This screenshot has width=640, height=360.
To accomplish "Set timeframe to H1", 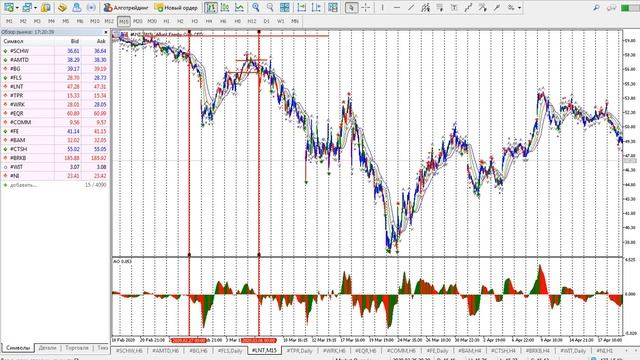I will pyautogui.click(x=167, y=21).
